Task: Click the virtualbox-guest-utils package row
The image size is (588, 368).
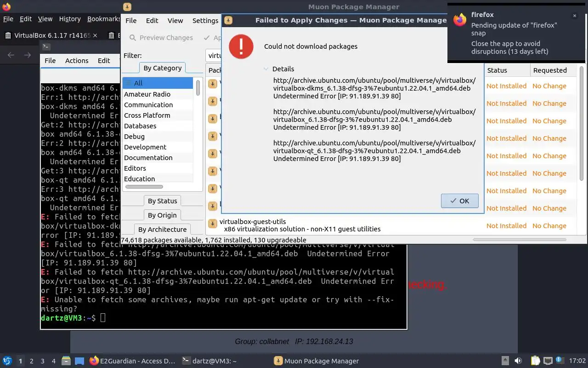Action: [391, 225]
